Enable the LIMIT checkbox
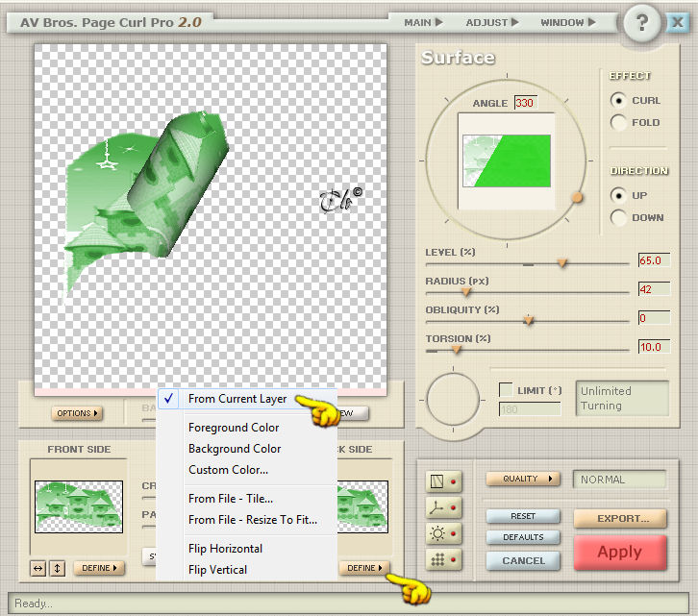698x616 pixels. [506, 390]
